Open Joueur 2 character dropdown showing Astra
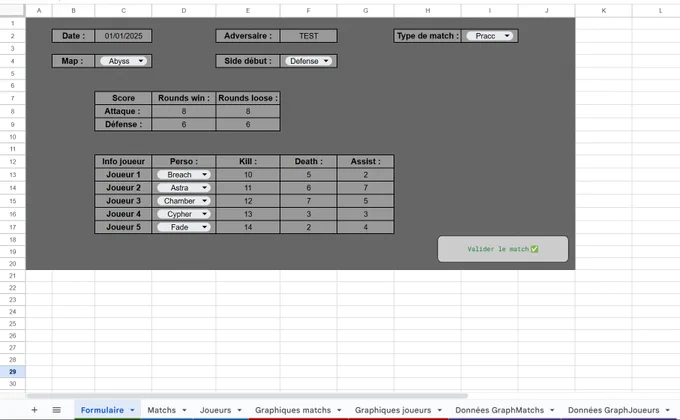Image resolution: width=680 pixels, height=420 pixels. click(184, 187)
